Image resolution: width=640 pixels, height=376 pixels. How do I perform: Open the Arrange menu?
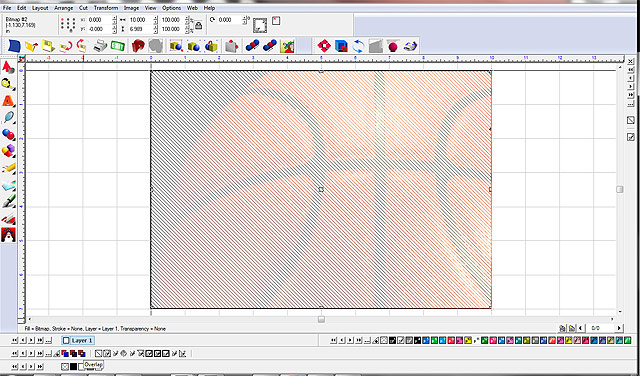pyautogui.click(x=63, y=8)
